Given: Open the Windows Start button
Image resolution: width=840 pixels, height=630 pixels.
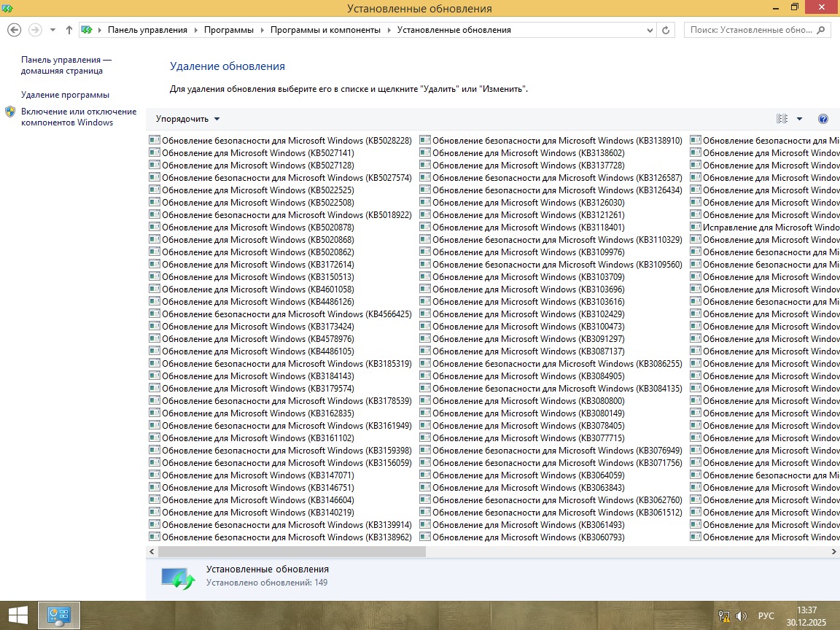Looking at the screenshot, I should (18, 615).
